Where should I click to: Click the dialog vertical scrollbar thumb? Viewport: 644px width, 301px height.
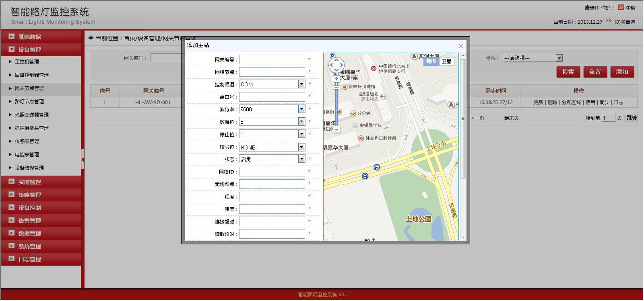click(x=463, y=119)
